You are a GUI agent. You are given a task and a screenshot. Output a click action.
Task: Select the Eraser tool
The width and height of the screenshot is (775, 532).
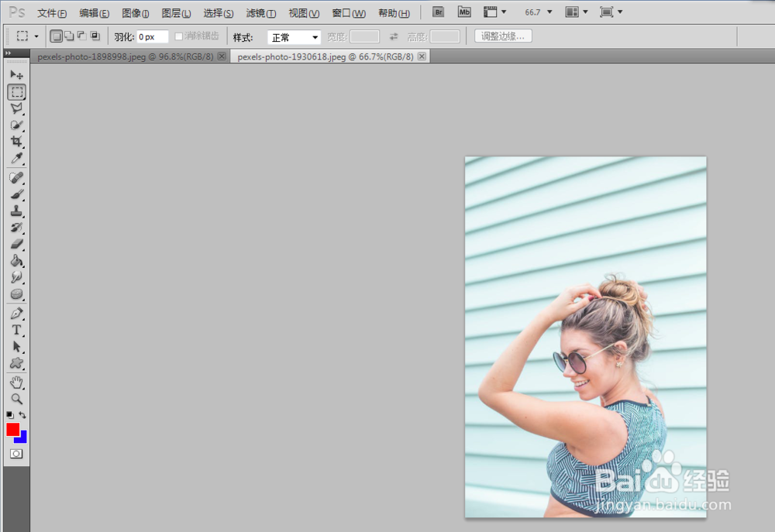(x=17, y=244)
